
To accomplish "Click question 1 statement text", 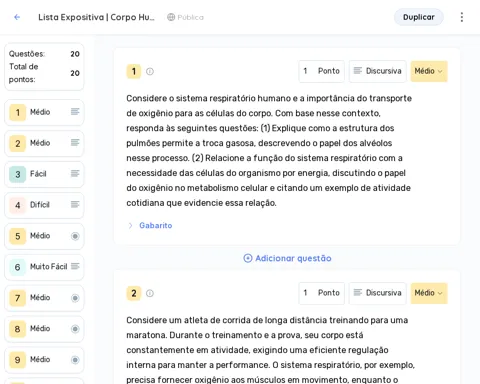I will point(269,151).
